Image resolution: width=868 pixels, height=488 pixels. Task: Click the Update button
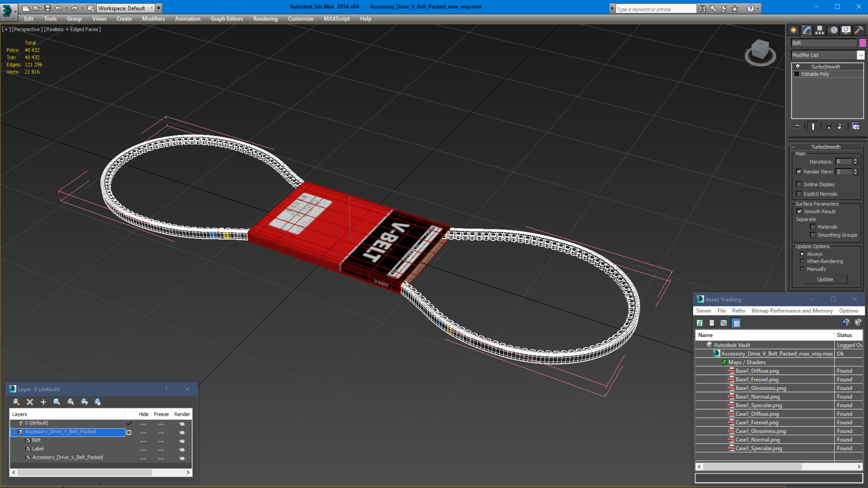[x=825, y=279]
